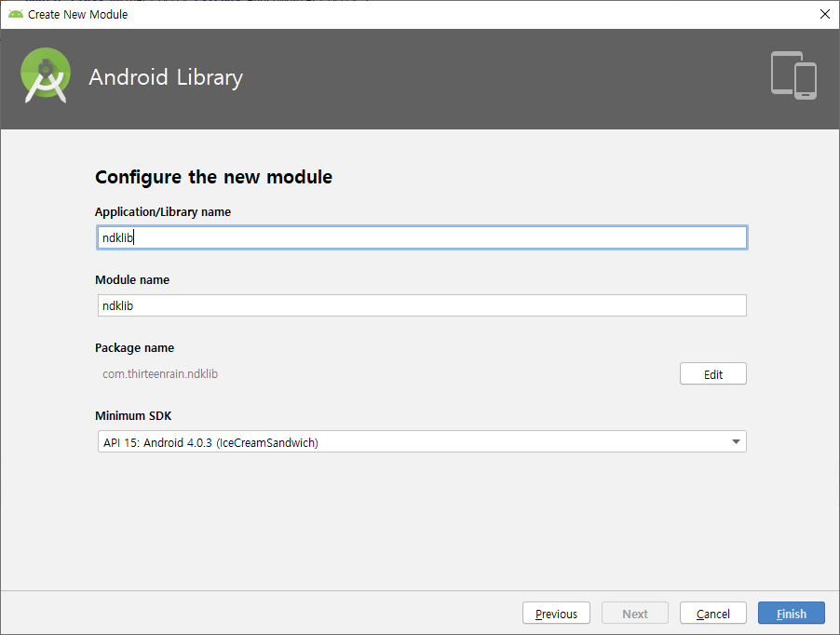
Task: Close the Create New Module dialog
Action: [824, 15]
